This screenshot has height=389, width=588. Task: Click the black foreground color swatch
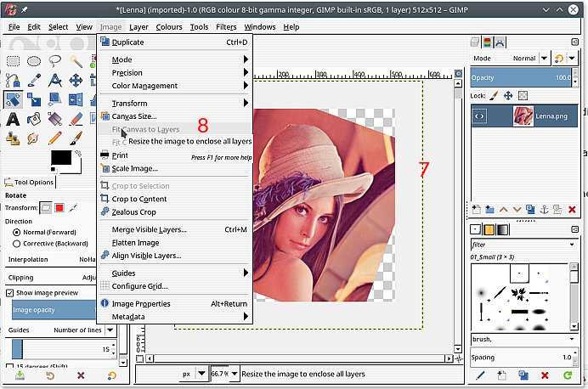(59, 158)
